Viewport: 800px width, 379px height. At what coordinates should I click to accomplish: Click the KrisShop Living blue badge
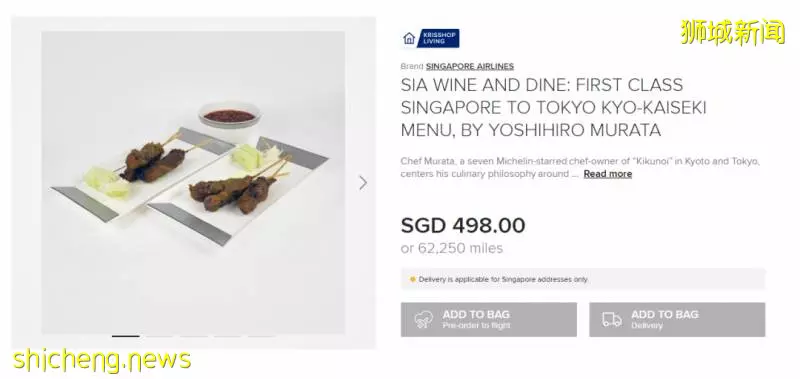pos(438,38)
